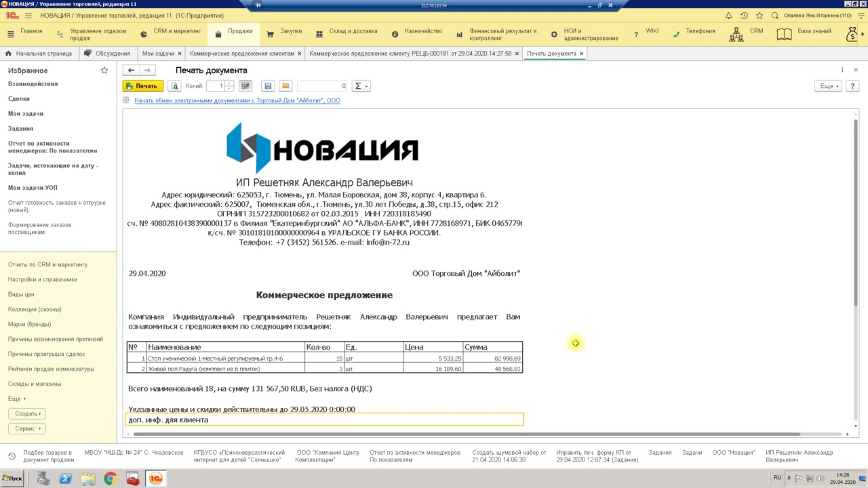This screenshot has height=488, width=868.
Task: Go back with the left arrow button
Action: coord(131,70)
